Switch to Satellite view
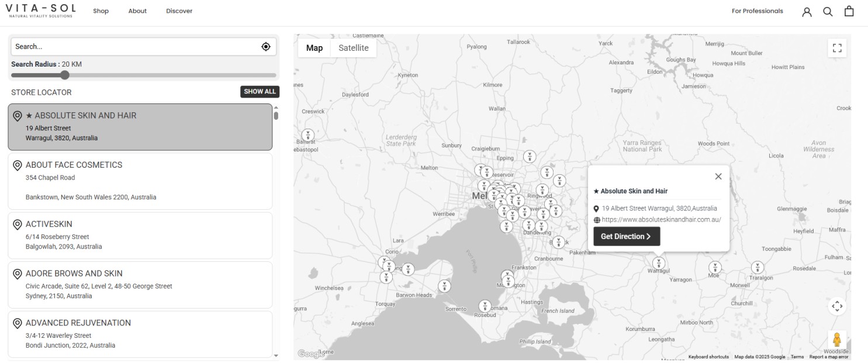The width and height of the screenshot is (868, 363). coord(353,48)
